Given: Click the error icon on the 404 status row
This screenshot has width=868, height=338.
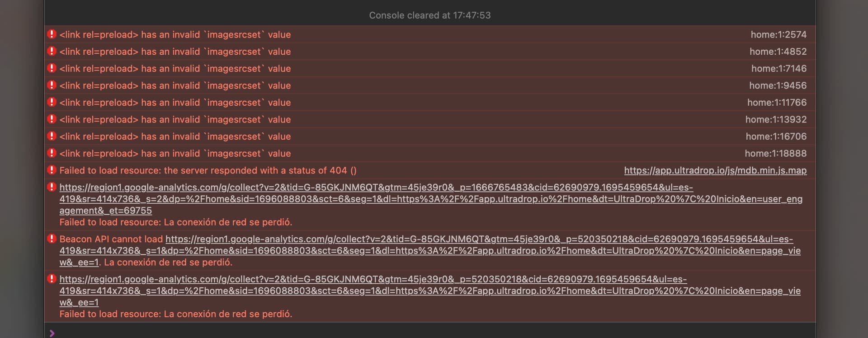Looking at the screenshot, I should pyautogui.click(x=52, y=170).
